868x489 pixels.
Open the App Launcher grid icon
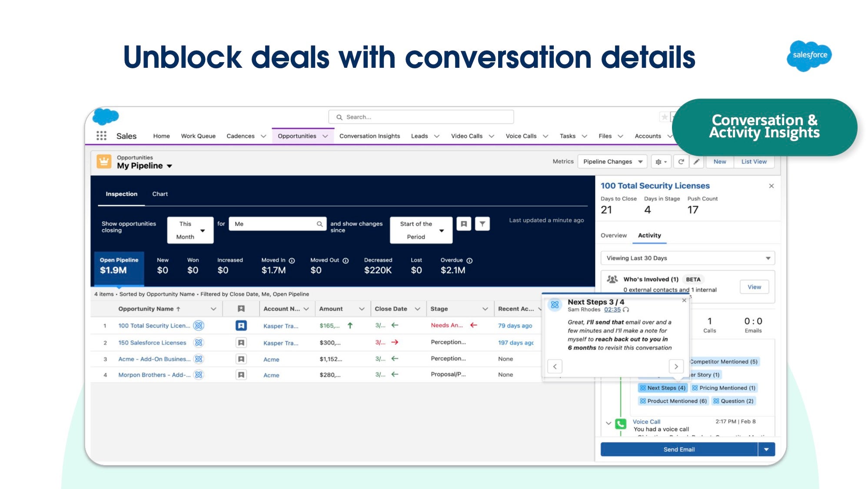coord(101,136)
